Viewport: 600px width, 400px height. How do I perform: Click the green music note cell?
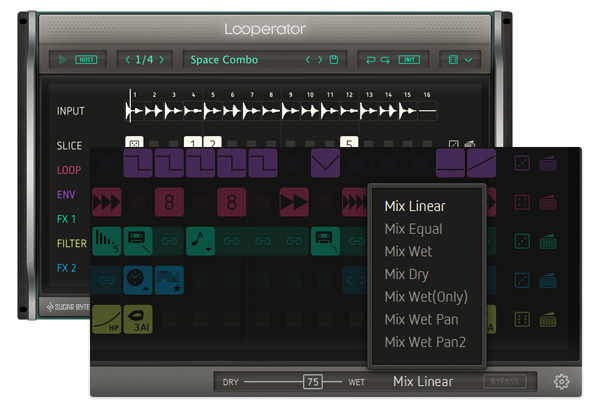(200, 241)
